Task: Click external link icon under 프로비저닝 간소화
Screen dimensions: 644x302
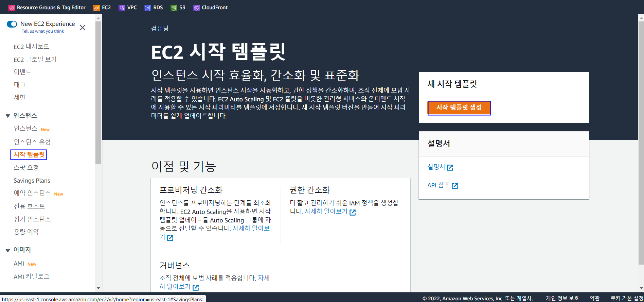Action: pos(170,238)
